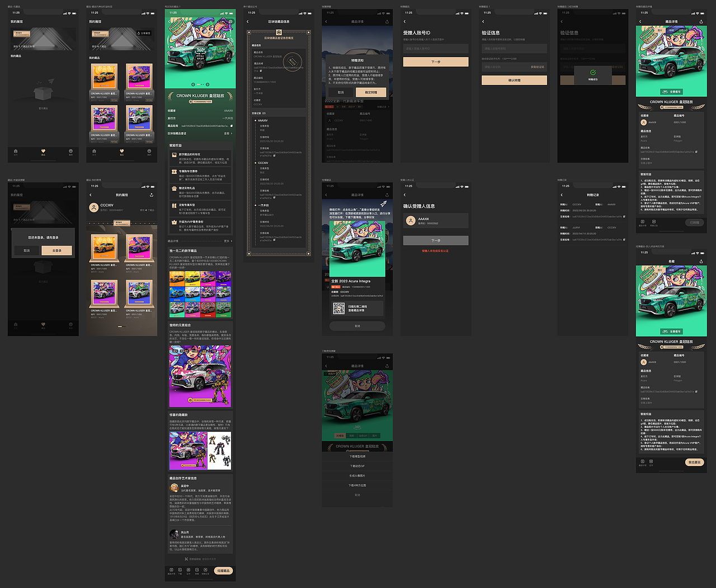The width and height of the screenshot is (716, 588).
Task: Click 专属购车优惠券 benefit row
Action: (x=200, y=176)
